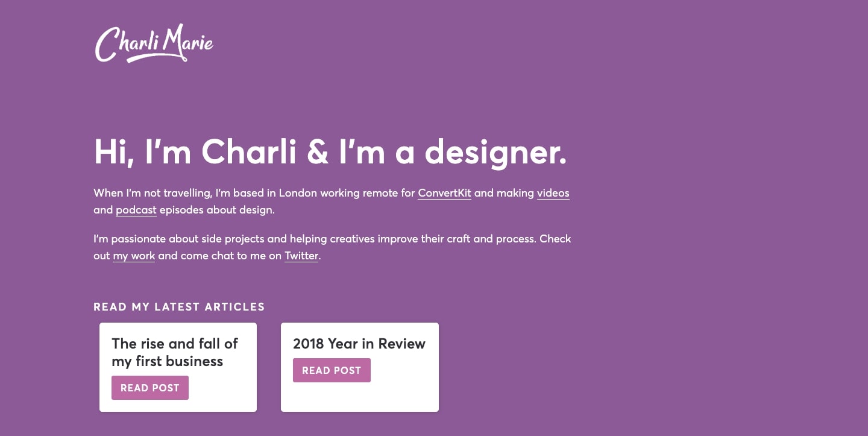
Task: Browse design videos via the videos hyperlink
Action: (553, 193)
